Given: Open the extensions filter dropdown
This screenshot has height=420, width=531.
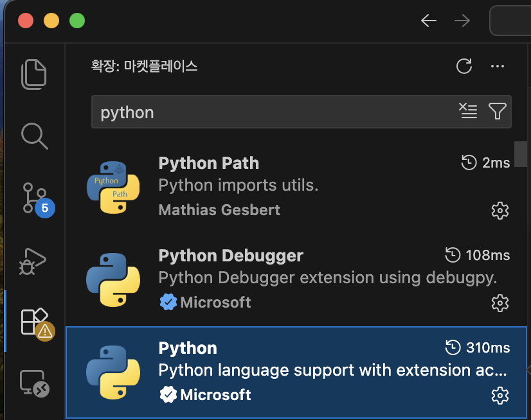Looking at the screenshot, I should (x=497, y=112).
